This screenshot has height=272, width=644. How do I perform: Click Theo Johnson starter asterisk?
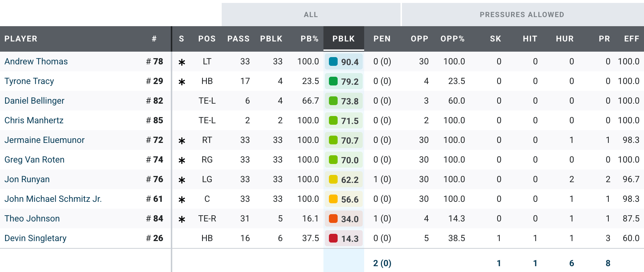pyautogui.click(x=182, y=219)
